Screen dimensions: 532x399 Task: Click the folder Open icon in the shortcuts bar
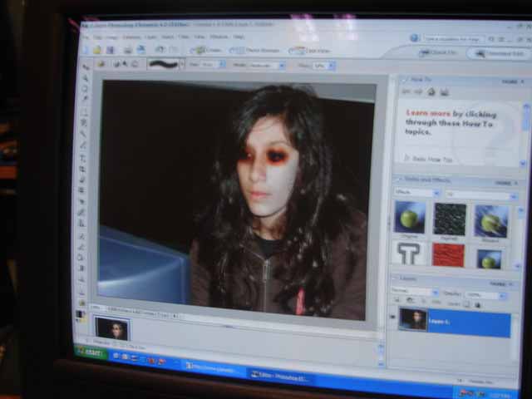point(96,49)
